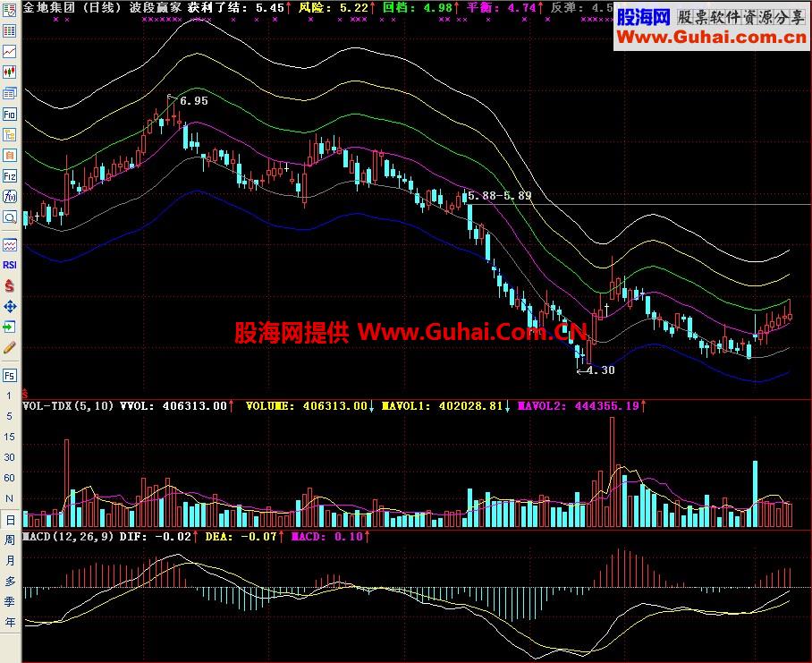This screenshot has height=663, width=812.
Task: Click the orange 自 self-selected stocks icon
Action: tap(9, 156)
